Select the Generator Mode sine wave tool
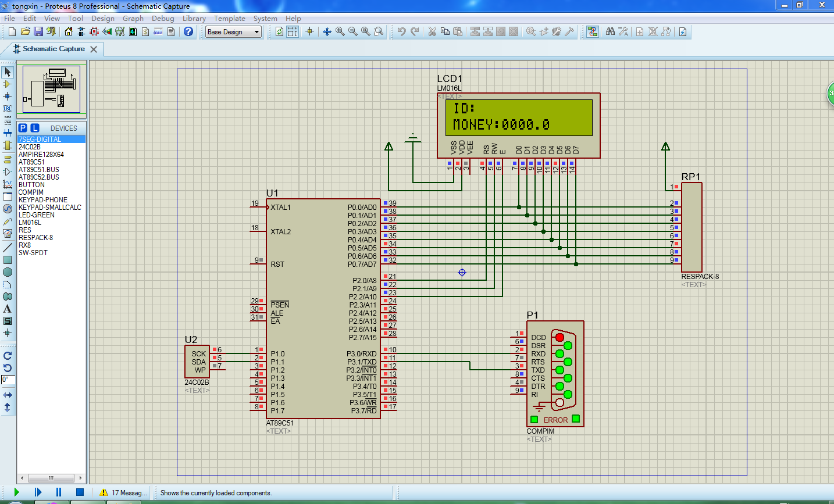Viewport: 834px width, 504px height. point(8,209)
